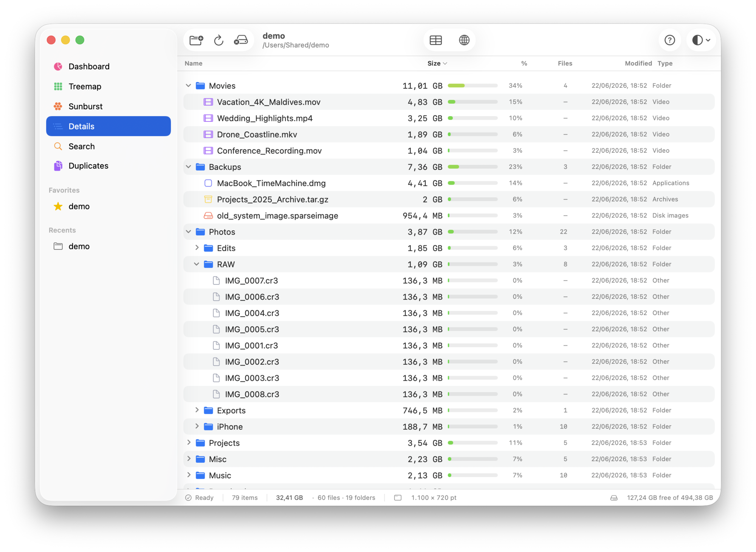Click video icon for Wedding_Highlights.mp4
This screenshot has height=552, width=756.
[x=208, y=118]
